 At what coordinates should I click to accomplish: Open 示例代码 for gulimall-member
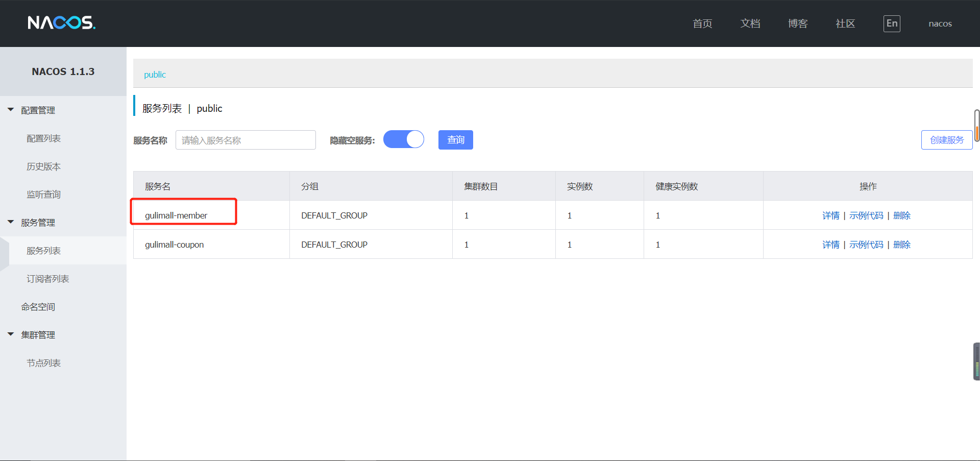pyautogui.click(x=866, y=215)
